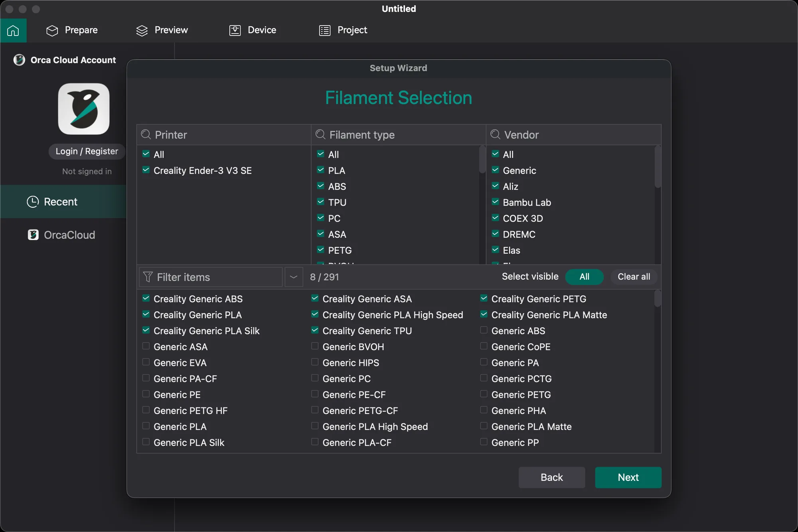This screenshot has height=532, width=798.
Task: Uncheck Creality Generic ABS
Action: click(x=146, y=299)
